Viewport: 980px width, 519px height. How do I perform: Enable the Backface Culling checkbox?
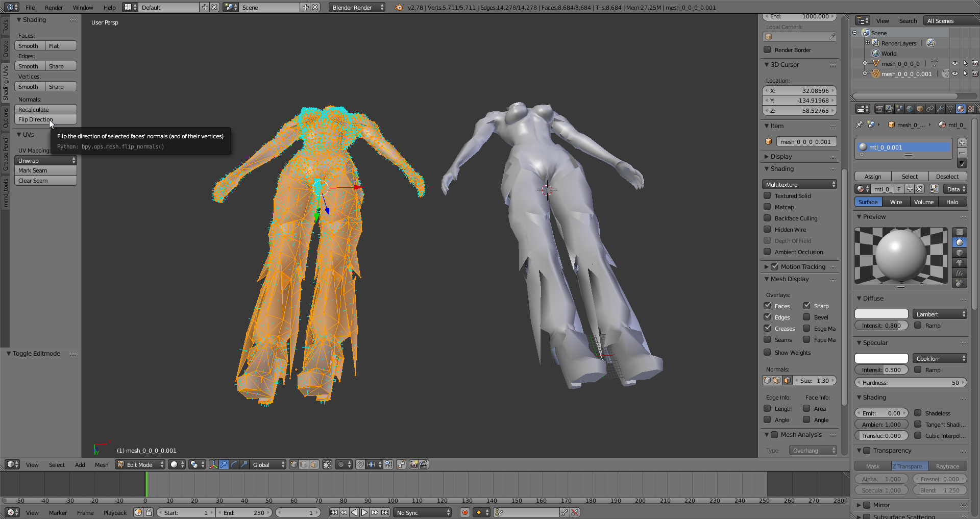click(767, 218)
